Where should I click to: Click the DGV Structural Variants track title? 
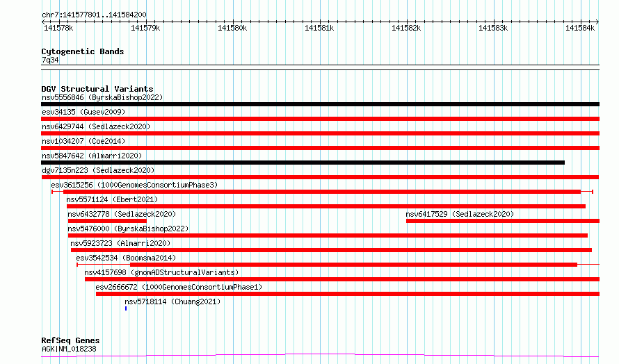click(97, 89)
